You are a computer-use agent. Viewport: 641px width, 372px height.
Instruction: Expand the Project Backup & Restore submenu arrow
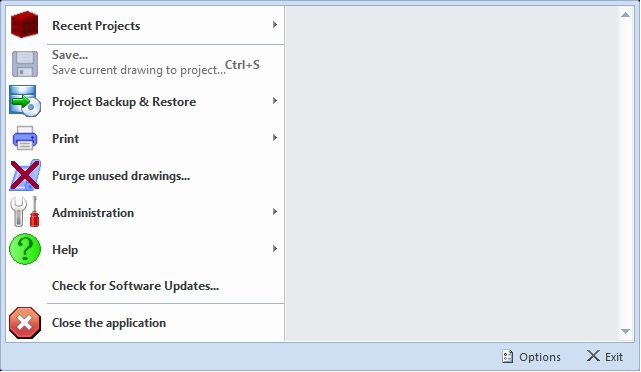[275, 101]
